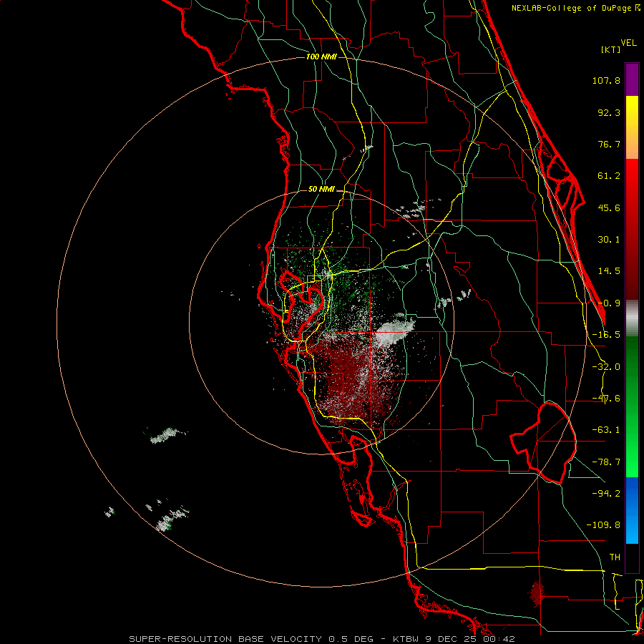Image resolution: width=644 pixels, height=644 pixels.
Task: Click the 100 NMI range ring label
Action: (x=321, y=57)
